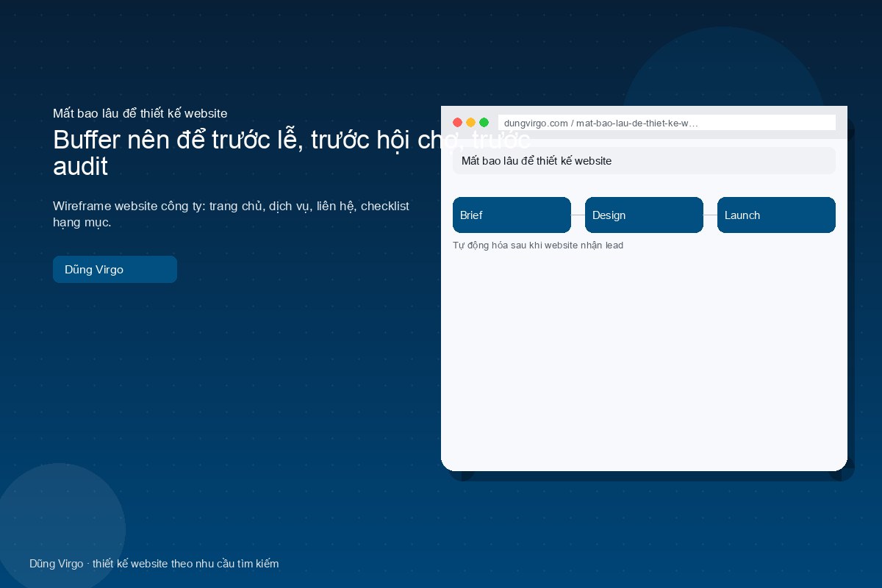Click the Dũng Virgo button
The width and height of the screenshot is (882, 588).
tap(115, 269)
